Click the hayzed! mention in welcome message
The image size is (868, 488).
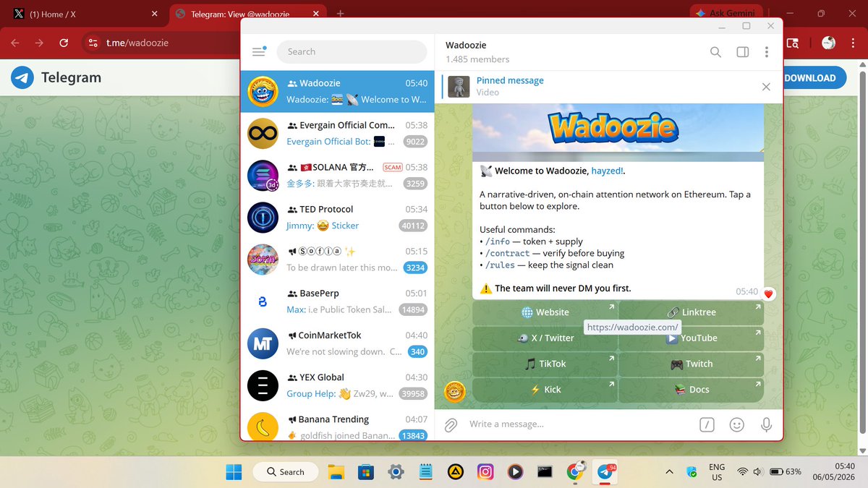click(608, 171)
